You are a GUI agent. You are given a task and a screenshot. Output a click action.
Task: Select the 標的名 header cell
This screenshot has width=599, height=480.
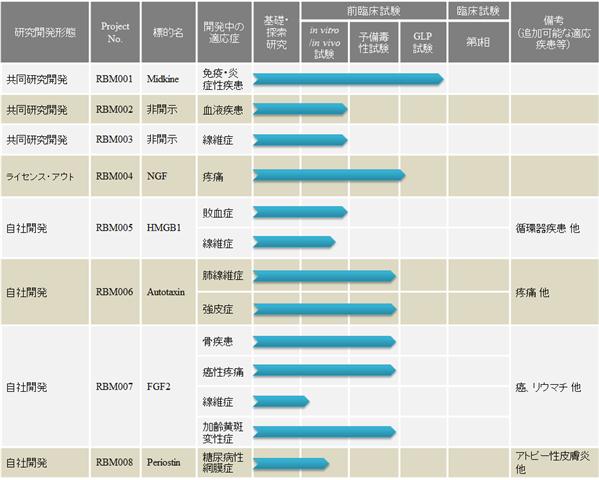click(168, 32)
